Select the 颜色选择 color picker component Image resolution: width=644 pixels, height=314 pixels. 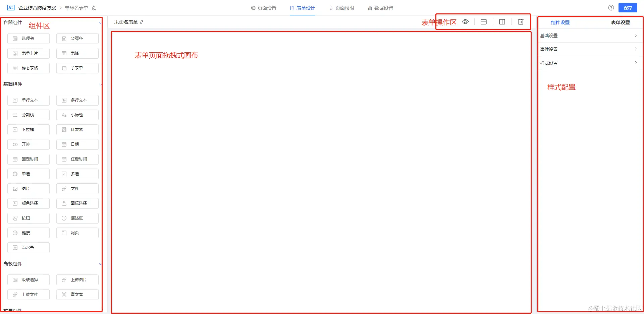(29, 203)
